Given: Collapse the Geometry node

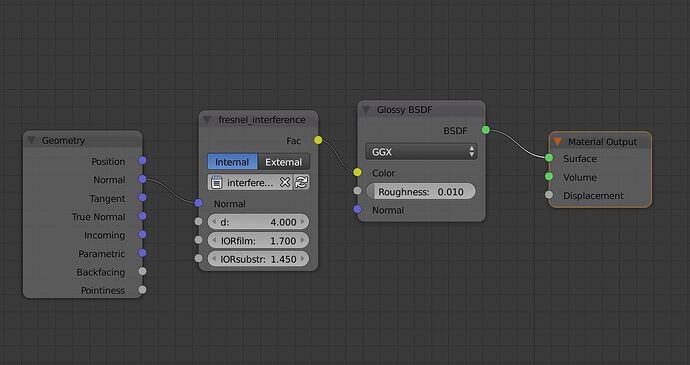Looking at the screenshot, I should 31,140.
